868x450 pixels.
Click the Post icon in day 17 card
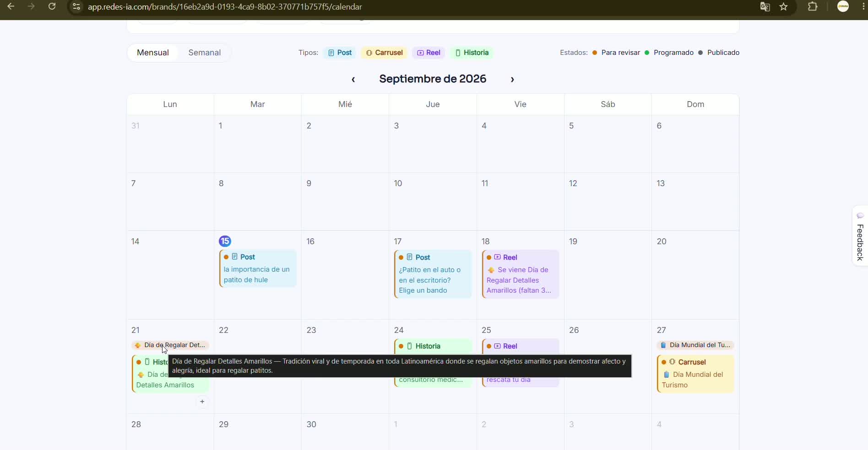410,257
